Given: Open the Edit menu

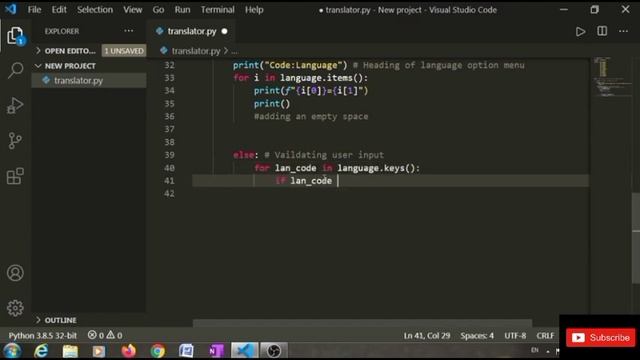Looking at the screenshot, I should [x=59, y=9].
